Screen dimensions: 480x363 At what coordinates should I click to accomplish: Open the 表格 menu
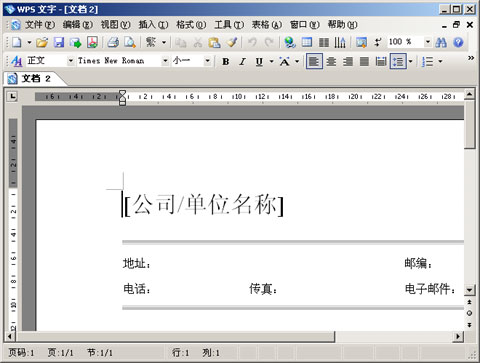(x=267, y=25)
